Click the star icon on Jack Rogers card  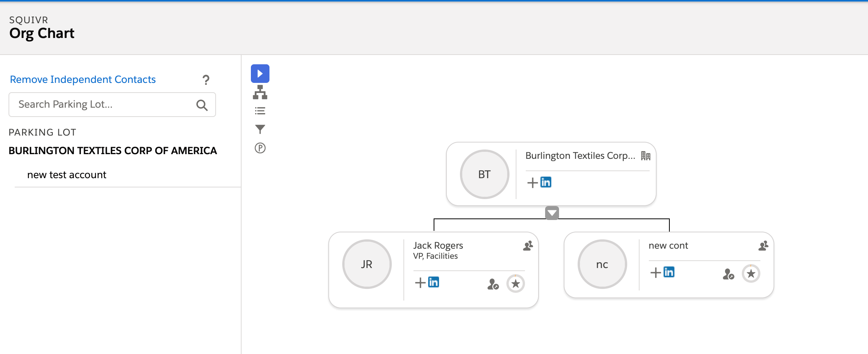[515, 284]
